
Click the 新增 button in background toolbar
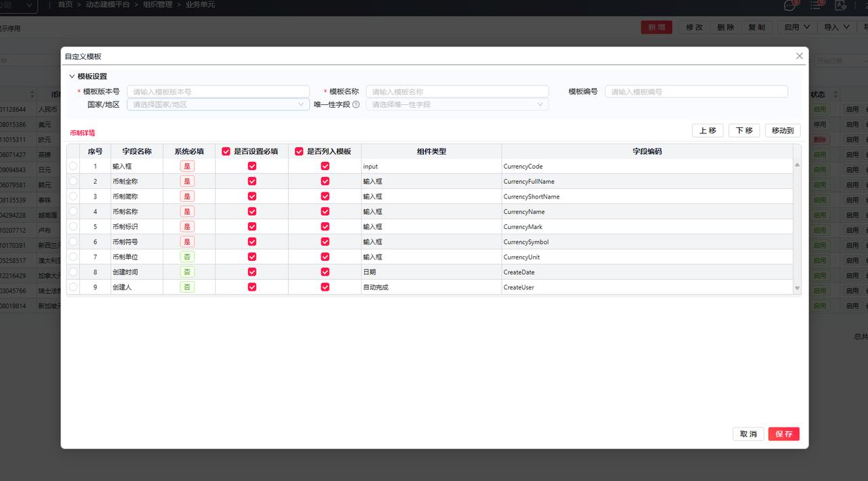click(656, 27)
